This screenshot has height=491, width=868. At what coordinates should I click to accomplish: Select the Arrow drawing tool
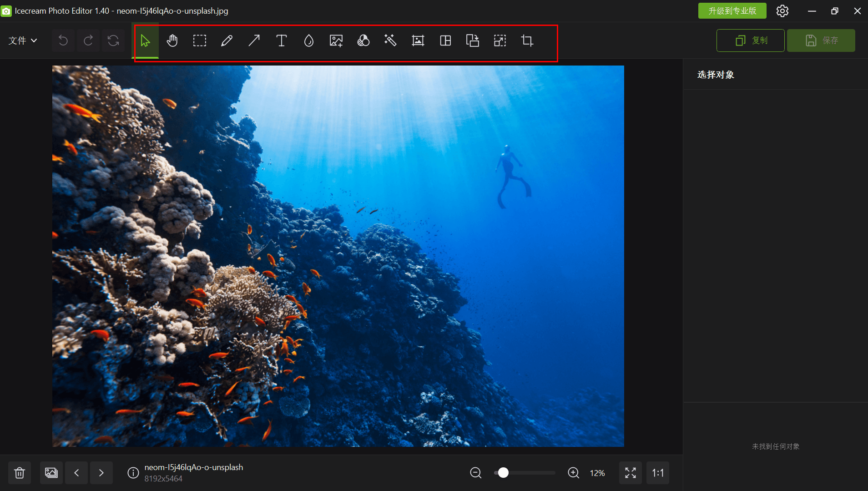(x=254, y=41)
